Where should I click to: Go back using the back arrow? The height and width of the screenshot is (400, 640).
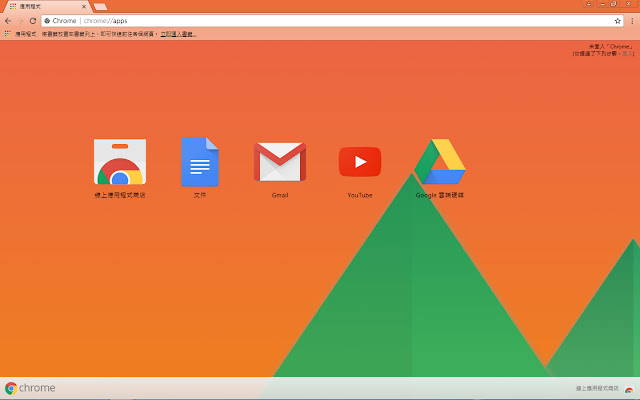click(8, 21)
